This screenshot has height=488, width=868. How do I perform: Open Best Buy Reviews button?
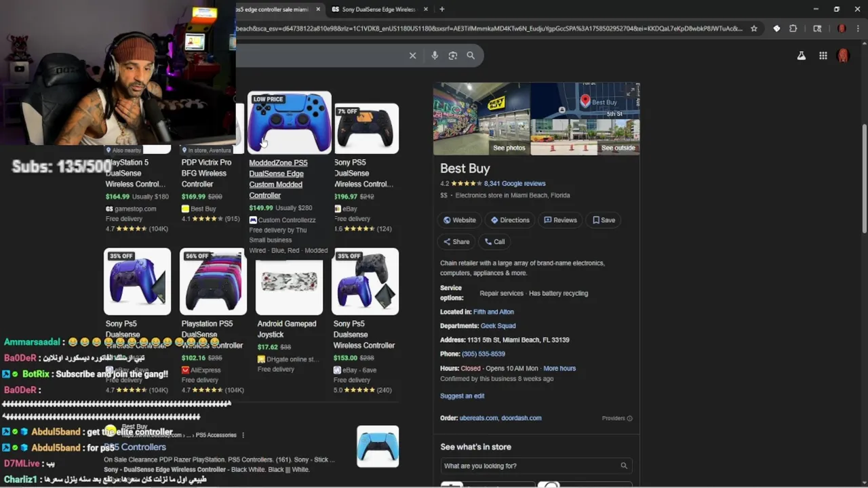[560, 220]
